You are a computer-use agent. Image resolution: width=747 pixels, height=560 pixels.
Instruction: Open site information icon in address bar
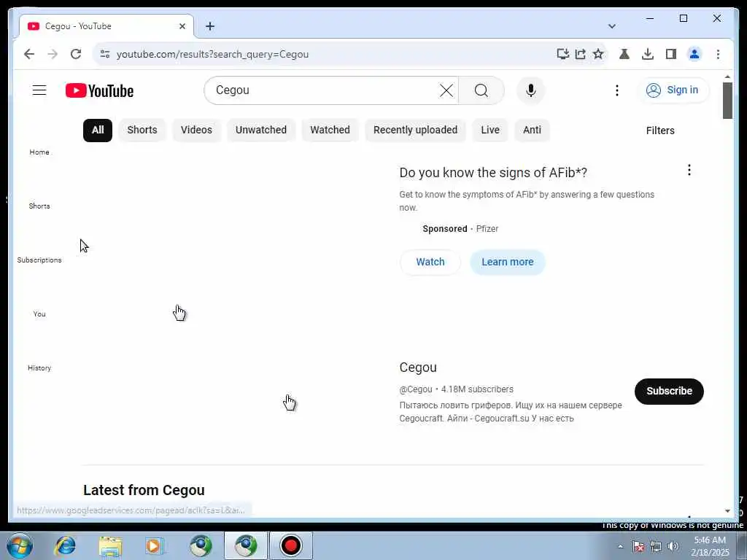105,54
